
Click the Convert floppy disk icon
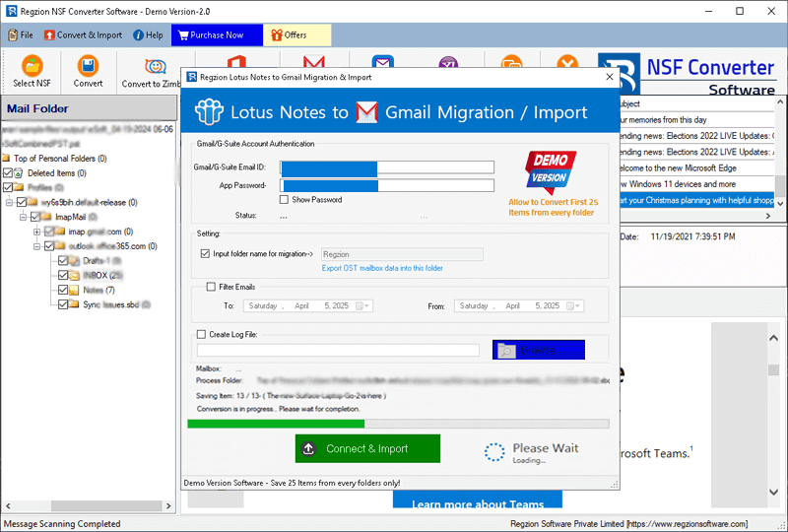click(88, 71)
